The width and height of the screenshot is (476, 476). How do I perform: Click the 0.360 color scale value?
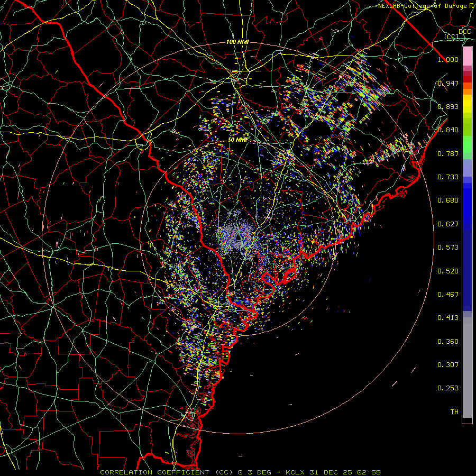pyautogui.click(x=448, y=342)
